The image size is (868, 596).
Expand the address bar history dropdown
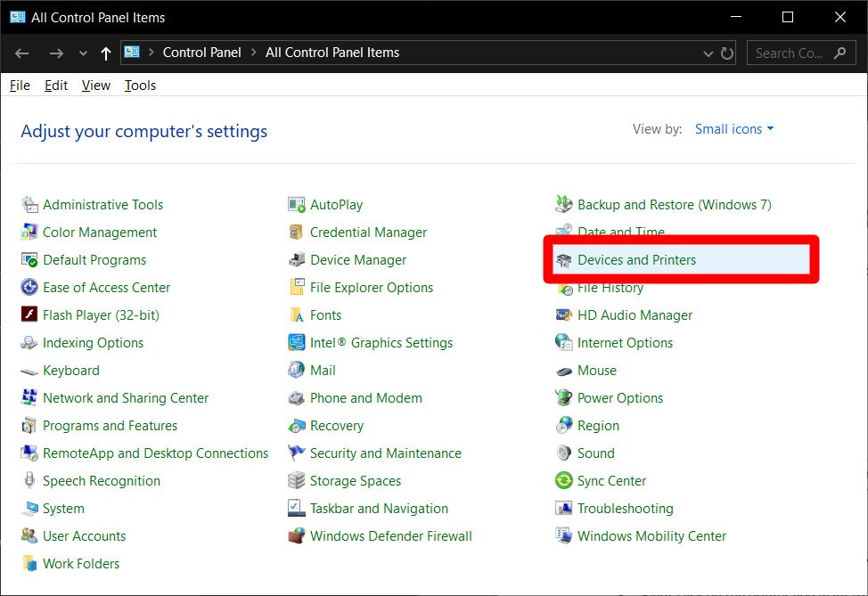709,53
